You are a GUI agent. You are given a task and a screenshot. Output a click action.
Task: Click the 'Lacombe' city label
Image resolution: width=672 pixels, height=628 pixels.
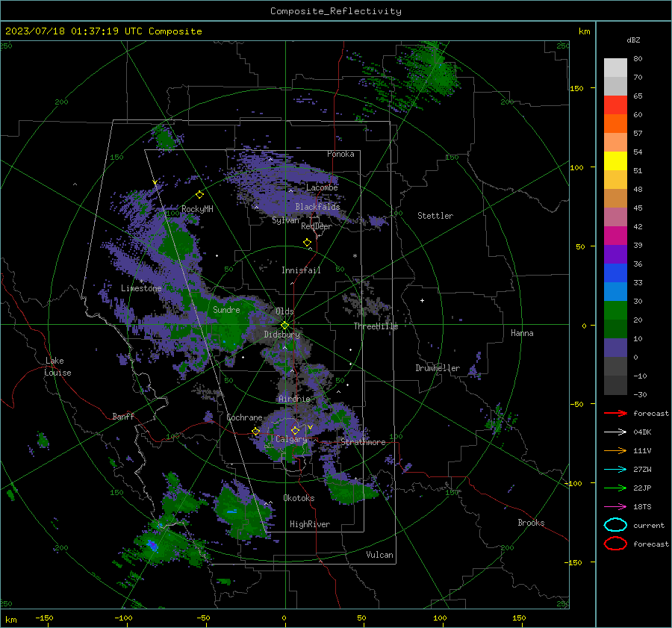tap(322, 187)
